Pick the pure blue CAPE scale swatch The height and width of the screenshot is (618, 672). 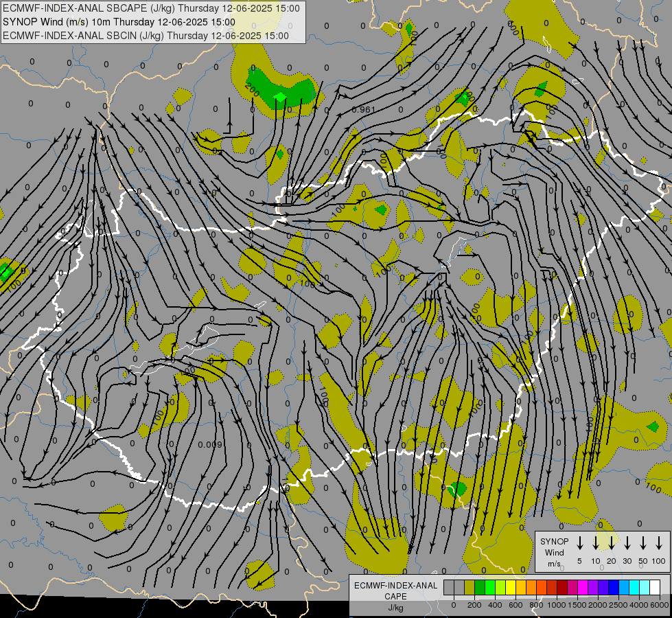[x=613, y=587]
